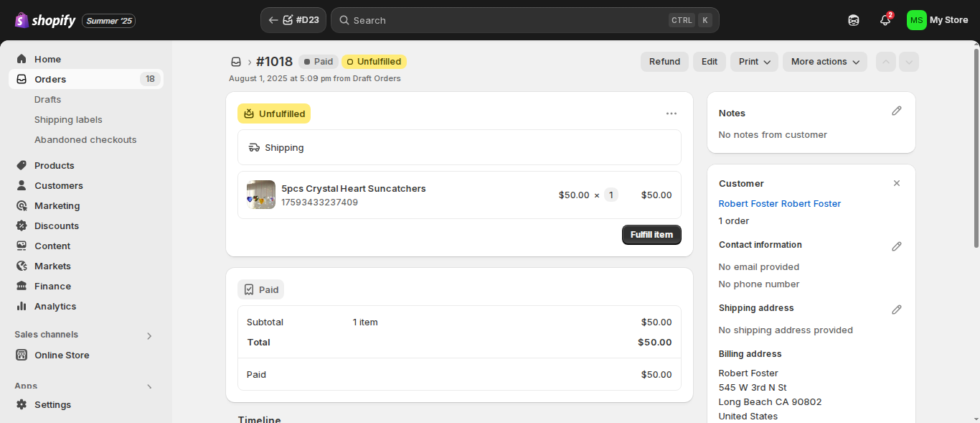The height and width of the screenshot is (423, 980).
Task: Open the three-dot menu on Unfulfilled card
Action: (671, 113)
